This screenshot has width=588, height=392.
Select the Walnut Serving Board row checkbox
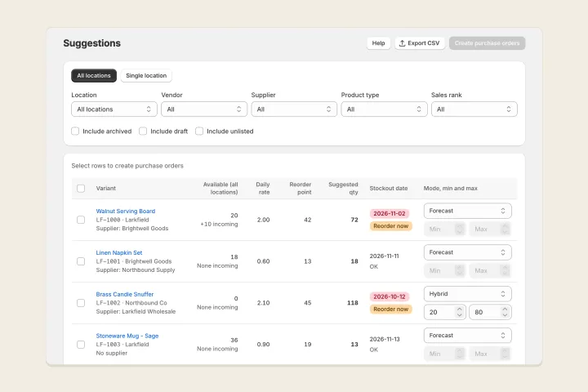tap(81, 220)
